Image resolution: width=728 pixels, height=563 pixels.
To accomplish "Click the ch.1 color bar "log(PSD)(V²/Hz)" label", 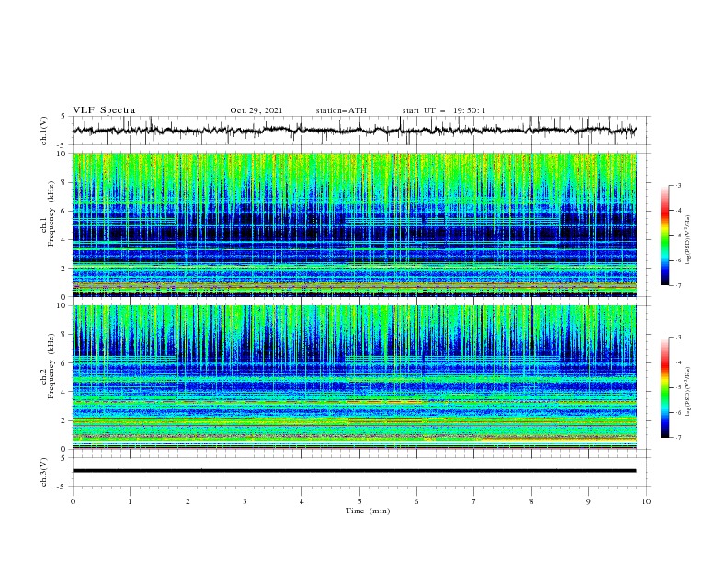I will pos(688,239).
